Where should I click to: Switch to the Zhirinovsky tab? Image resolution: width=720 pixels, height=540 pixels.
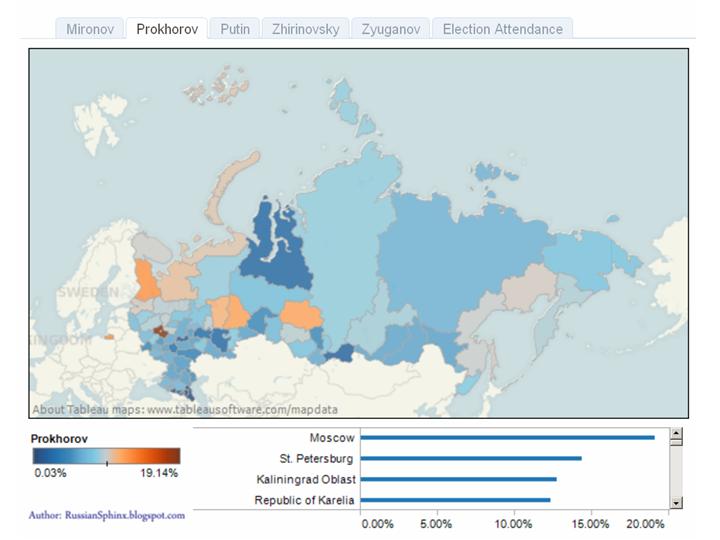[x=305, y=29]
